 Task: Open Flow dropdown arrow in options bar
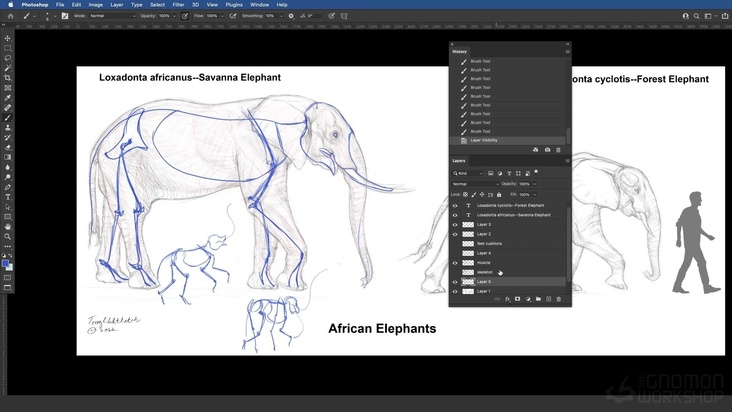coord(222,16)
